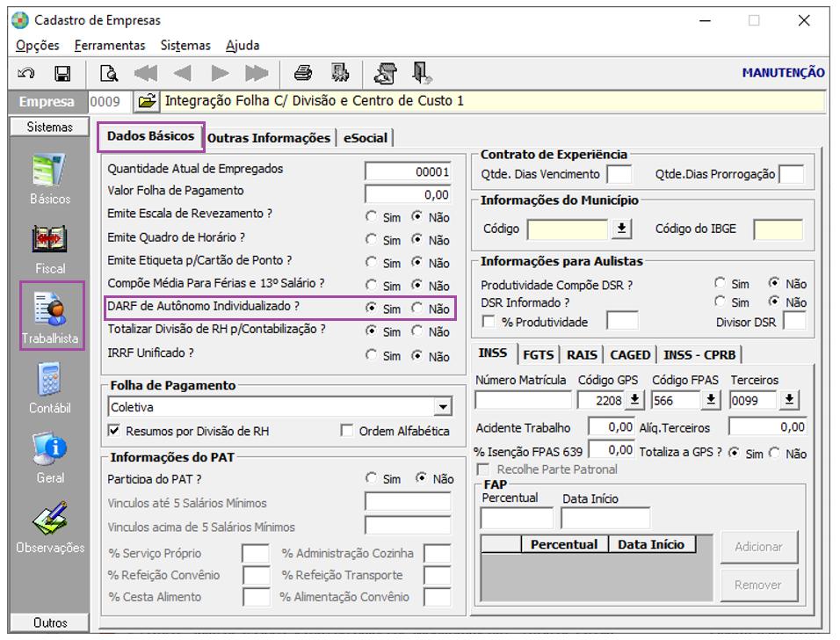Set Participa do PAT to Sim
Screen dimensions: 840x640
[x=371, y=477]
